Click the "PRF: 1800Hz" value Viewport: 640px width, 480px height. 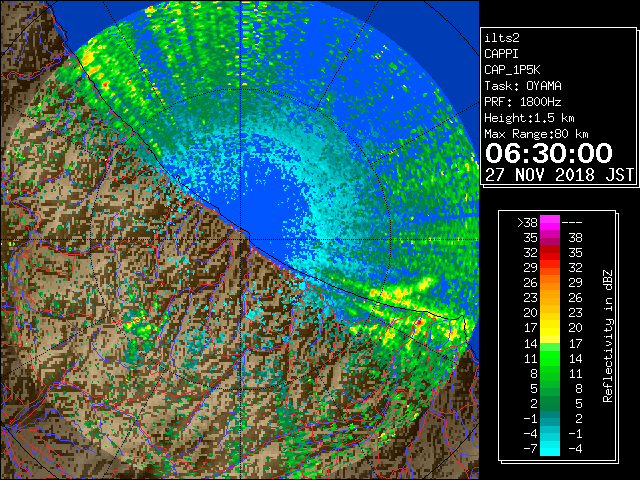[523, 102]
